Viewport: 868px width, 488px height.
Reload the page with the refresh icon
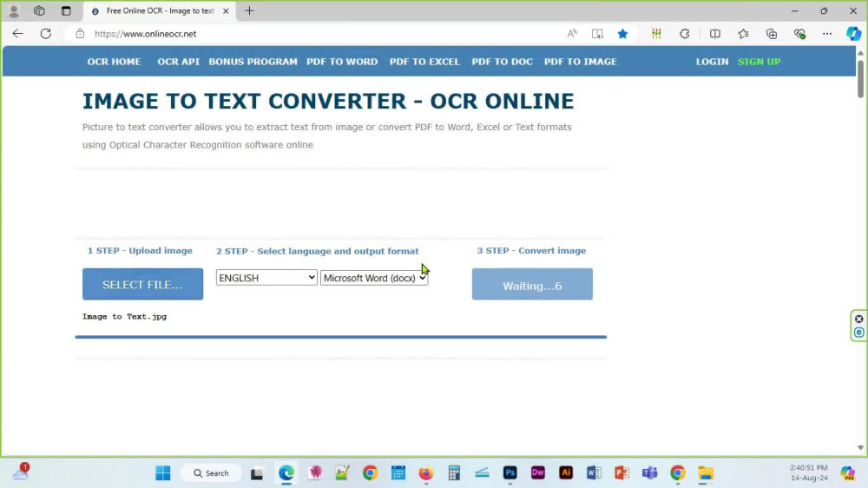click(46, 34)
